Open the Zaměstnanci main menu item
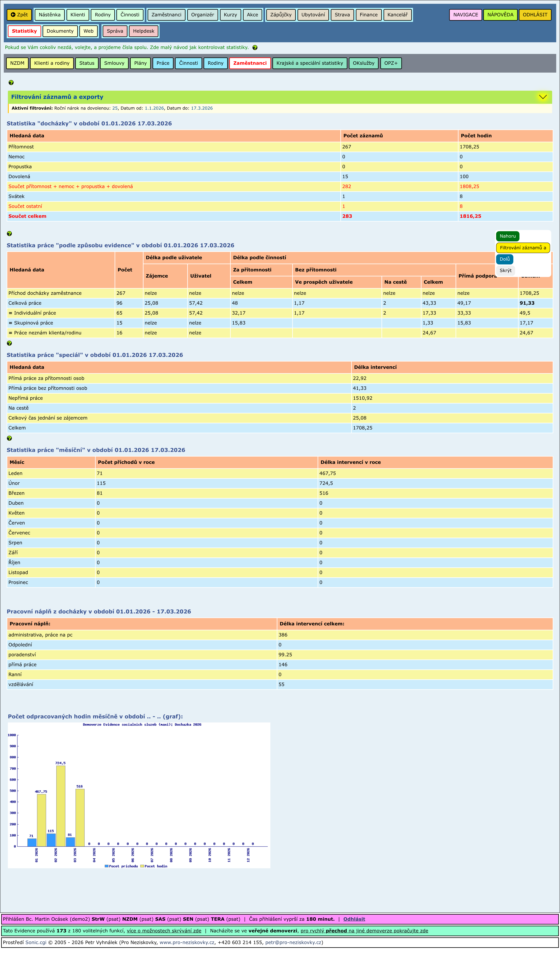 coord(166,15)
